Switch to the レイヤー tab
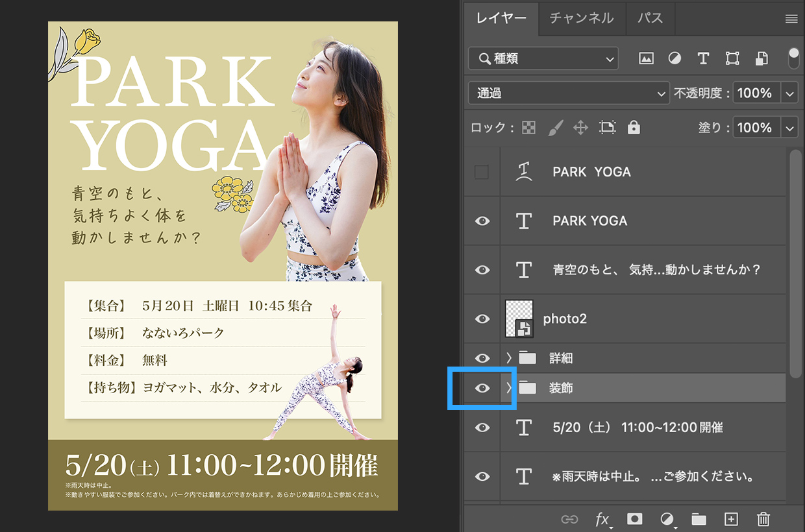805x532 pixels. 501,18
